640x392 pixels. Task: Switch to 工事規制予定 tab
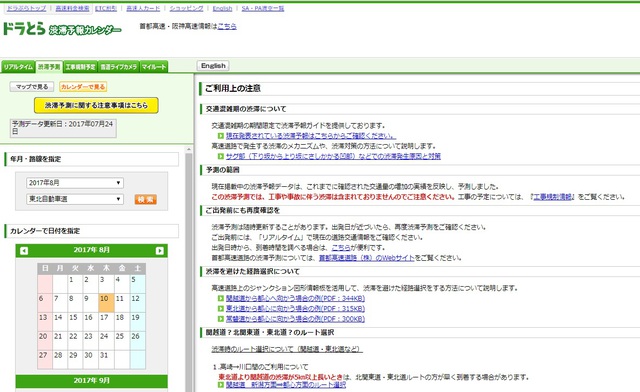coord(80,67)
